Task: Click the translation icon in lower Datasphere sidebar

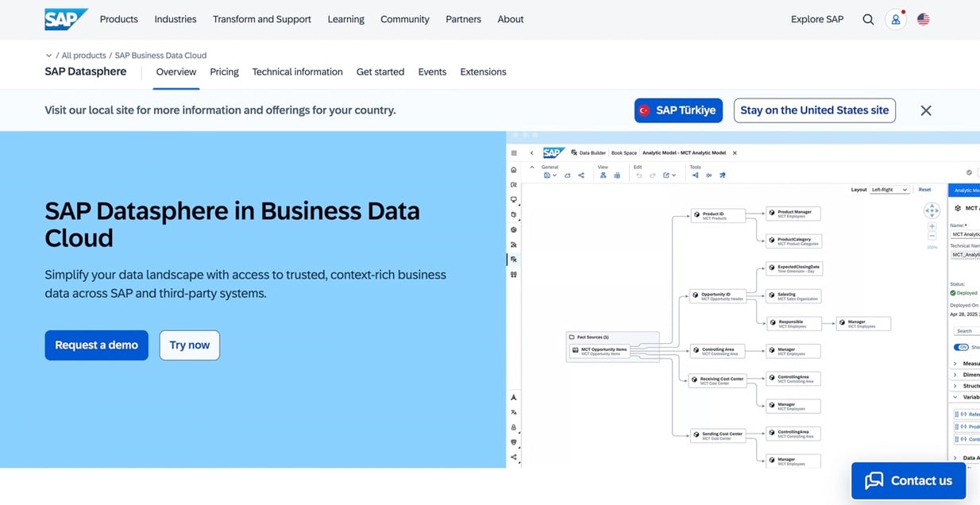Action: coord(514,412)
